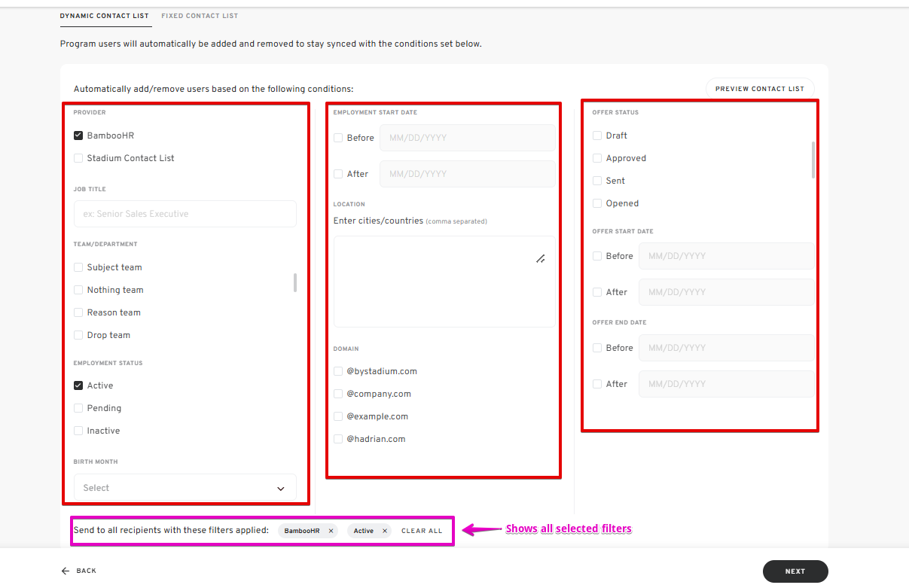Viewport: 909px width, 588px height.
Task: Uncheck the BambooHR provider checkbox
Action: click(x=78, y=136)
